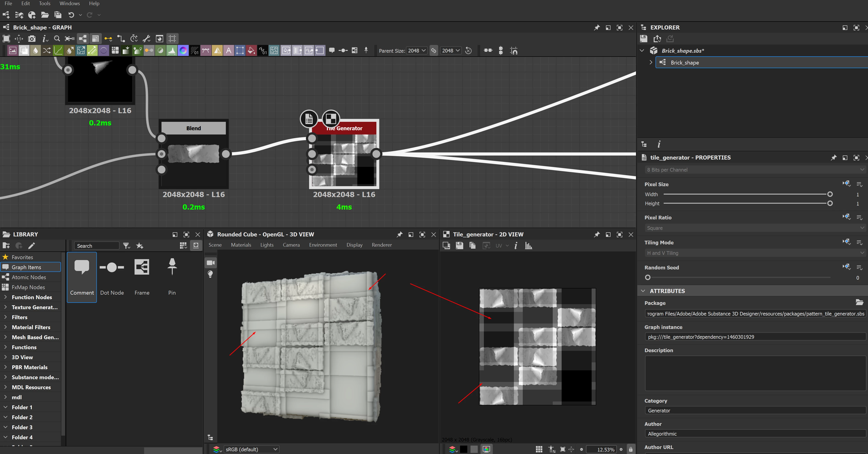Add a Blur atomic node from toolbar
This screenshot has height=454, width=868.
coord(35,51)
